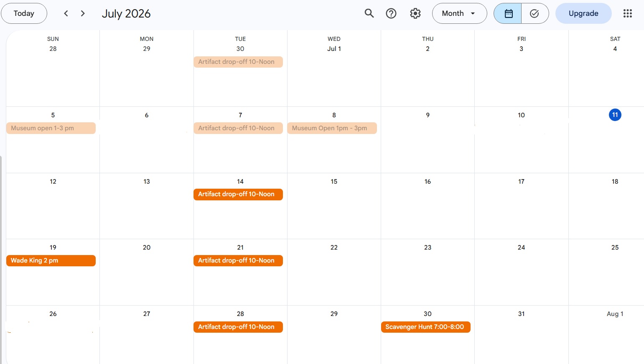Click the Upgrade button

(583, 13)
